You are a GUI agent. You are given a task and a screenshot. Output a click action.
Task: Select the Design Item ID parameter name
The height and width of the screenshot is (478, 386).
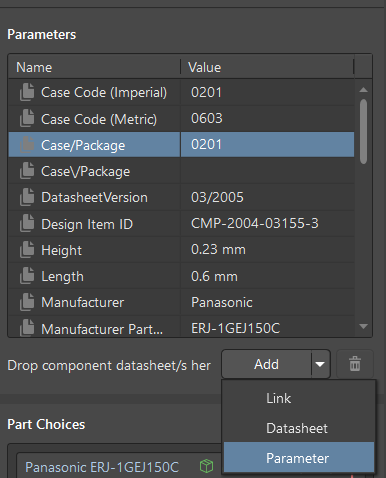coord(87,224)
